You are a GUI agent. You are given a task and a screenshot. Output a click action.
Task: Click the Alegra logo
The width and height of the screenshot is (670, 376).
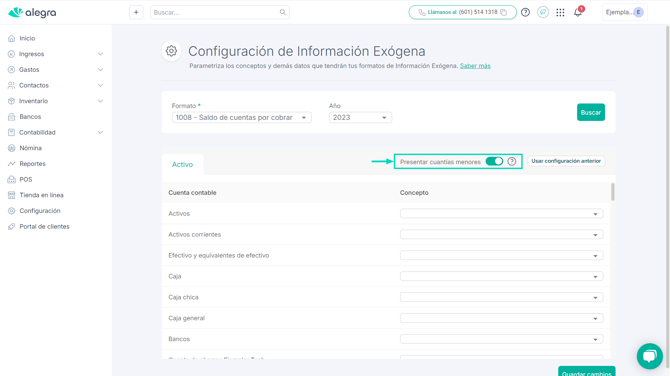(x=32, y=12)
